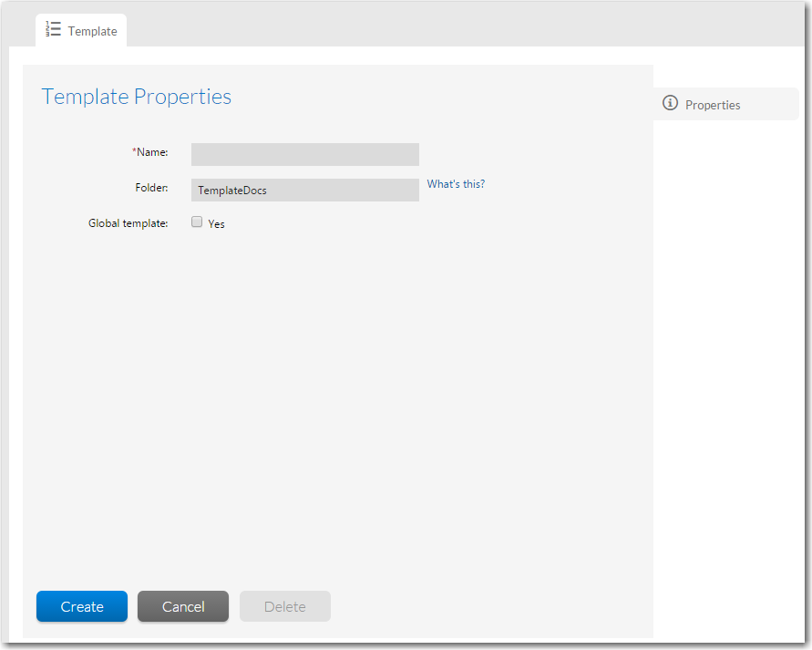Viewport: 812px width, 650px height.
Task: Click the Yes label beside the checkbox
Action: 216,223
